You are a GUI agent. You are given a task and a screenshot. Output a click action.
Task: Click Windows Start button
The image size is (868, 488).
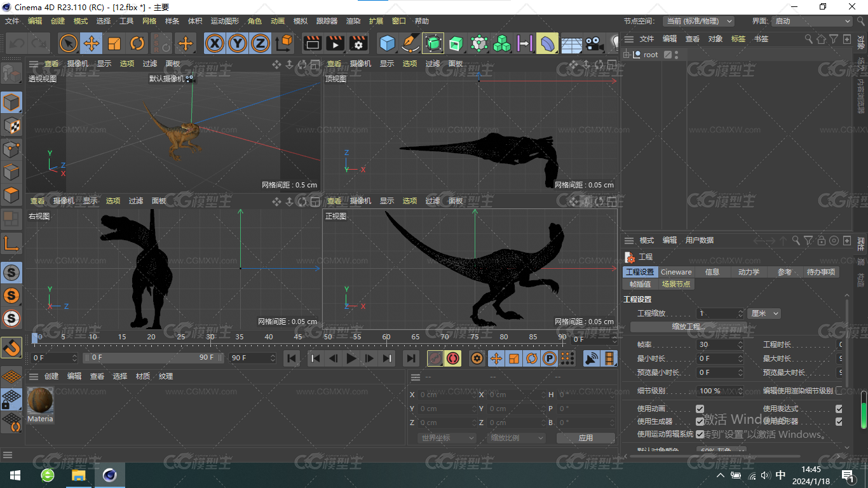(15, 475)
